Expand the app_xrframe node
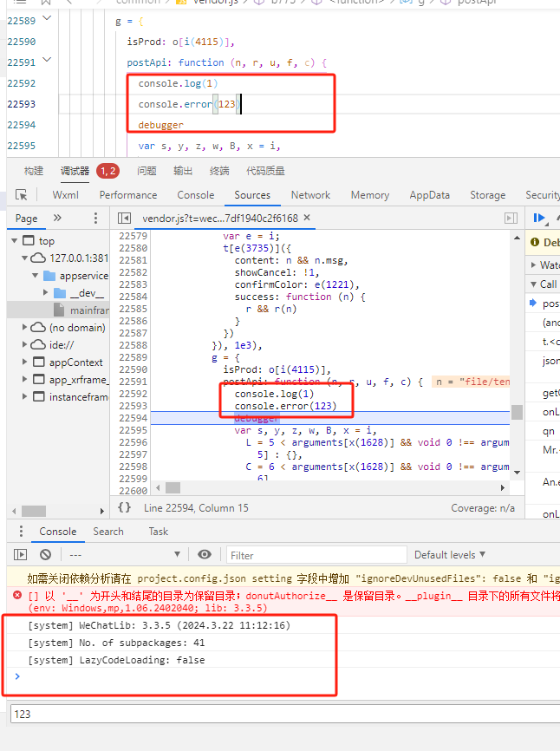Viewport: 560px width, 751px height. pyautogui.click(x=24, y=379)
